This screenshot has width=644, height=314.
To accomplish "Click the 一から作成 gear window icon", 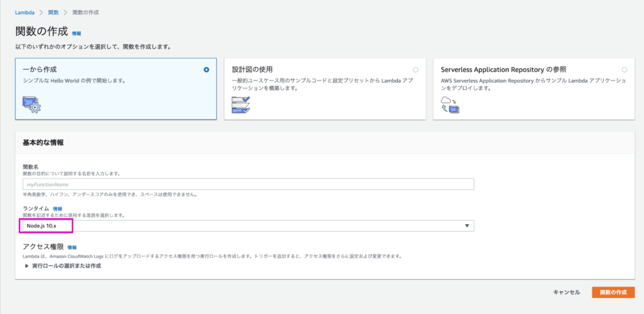I will [32, 105].
